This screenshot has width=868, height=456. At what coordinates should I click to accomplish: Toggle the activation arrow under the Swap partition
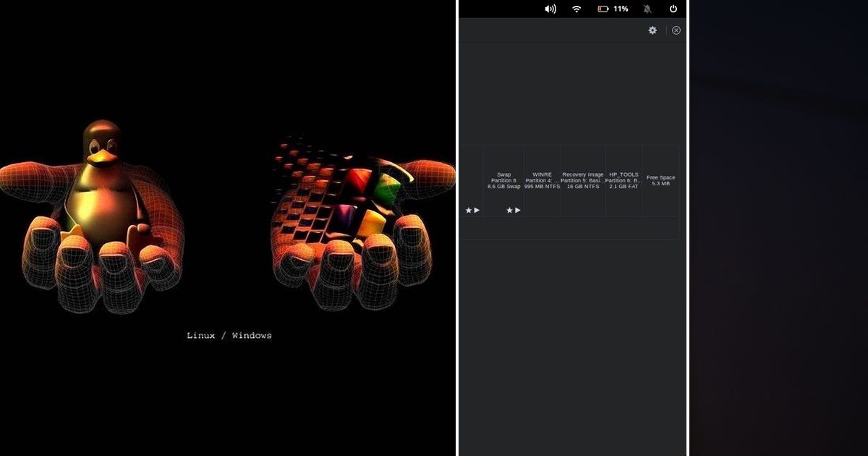click(518, 211)
